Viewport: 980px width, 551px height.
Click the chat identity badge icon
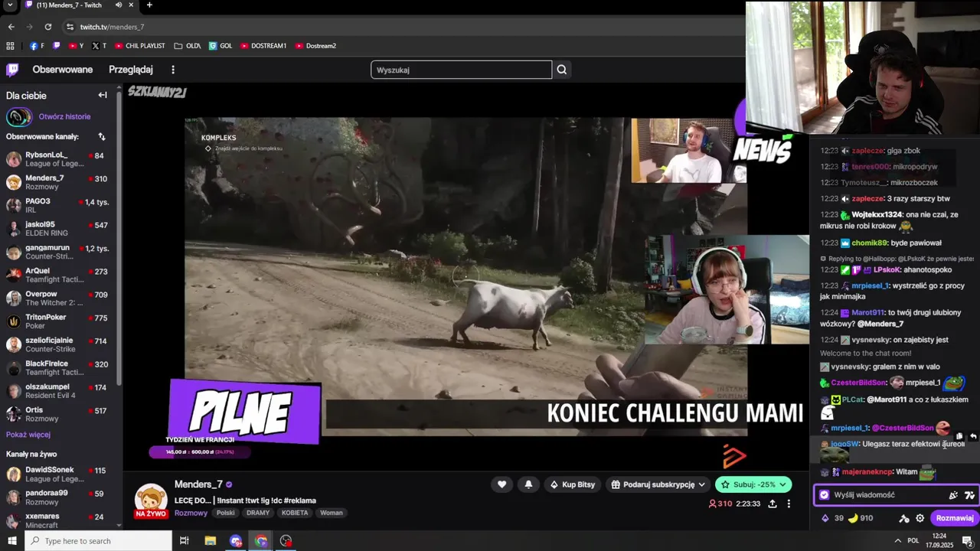pyautogui.click(x=824, y=495)
